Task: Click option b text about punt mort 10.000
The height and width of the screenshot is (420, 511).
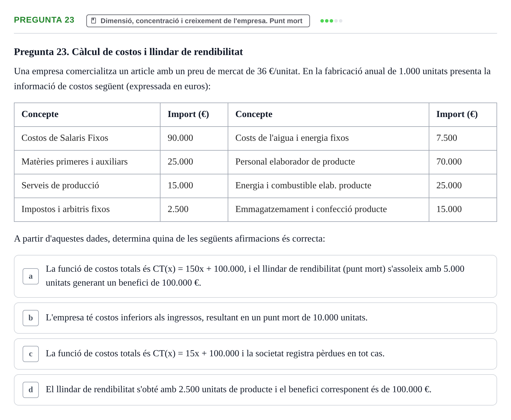Action: tap(207, 318)
